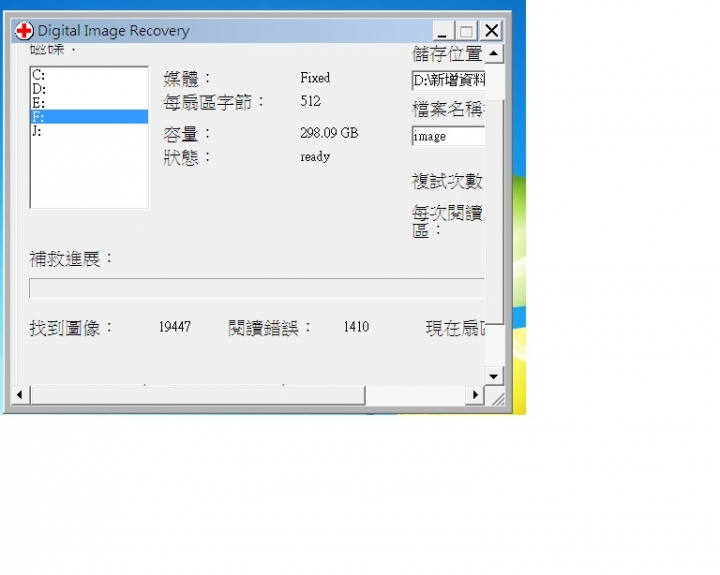Select drive C: in the drive list
Viewport: 720px width, 575px height.
pos(89,74)
